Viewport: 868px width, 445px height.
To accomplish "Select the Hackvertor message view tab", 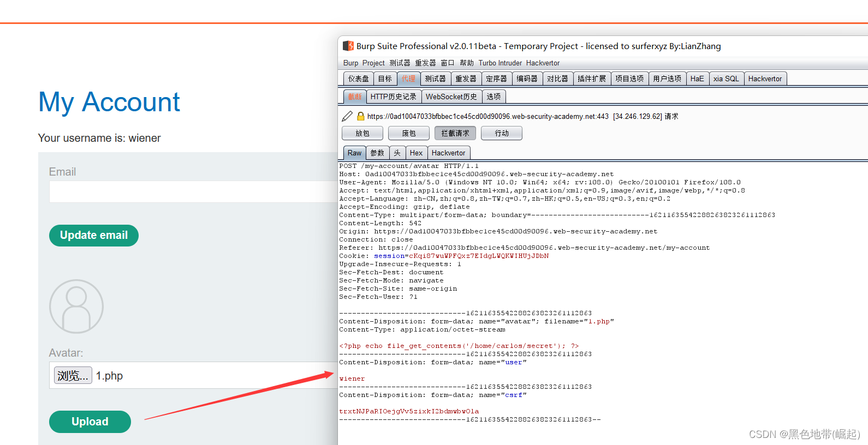I will click(448, 153).
